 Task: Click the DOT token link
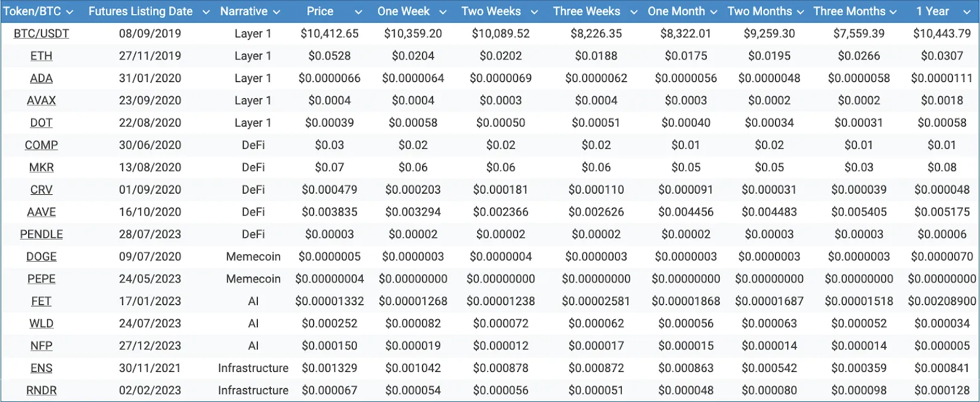click(x=41, y=123)
